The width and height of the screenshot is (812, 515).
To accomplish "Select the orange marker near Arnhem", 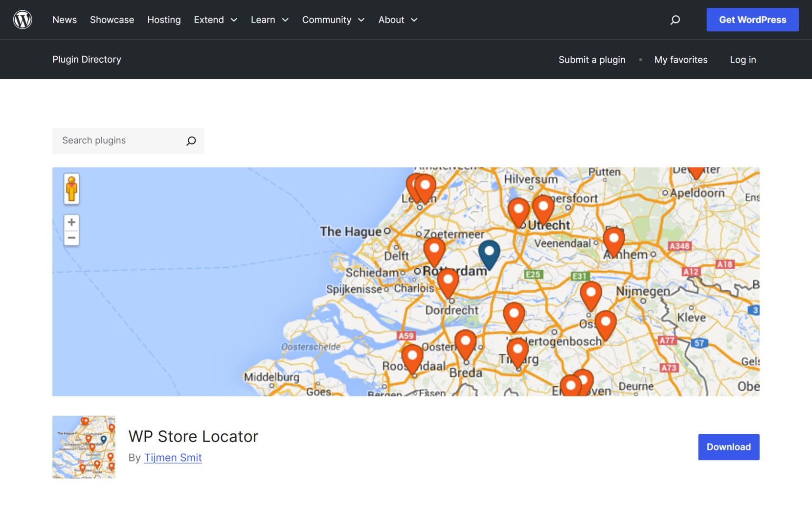I will [614, 240].
